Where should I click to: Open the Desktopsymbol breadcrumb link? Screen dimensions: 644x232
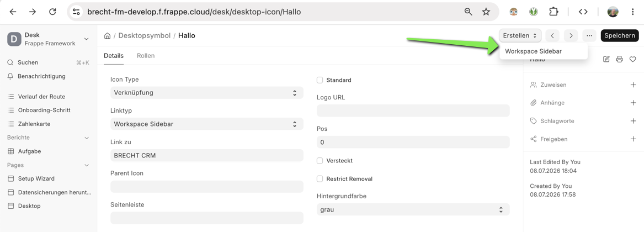[145, 36]
